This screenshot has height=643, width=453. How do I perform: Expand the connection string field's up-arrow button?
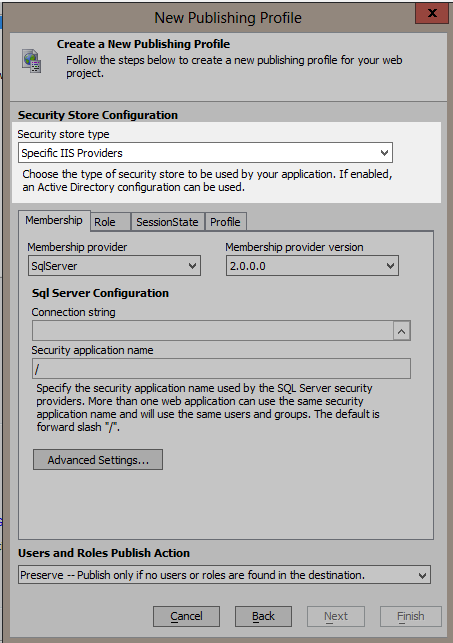point(402,331)
